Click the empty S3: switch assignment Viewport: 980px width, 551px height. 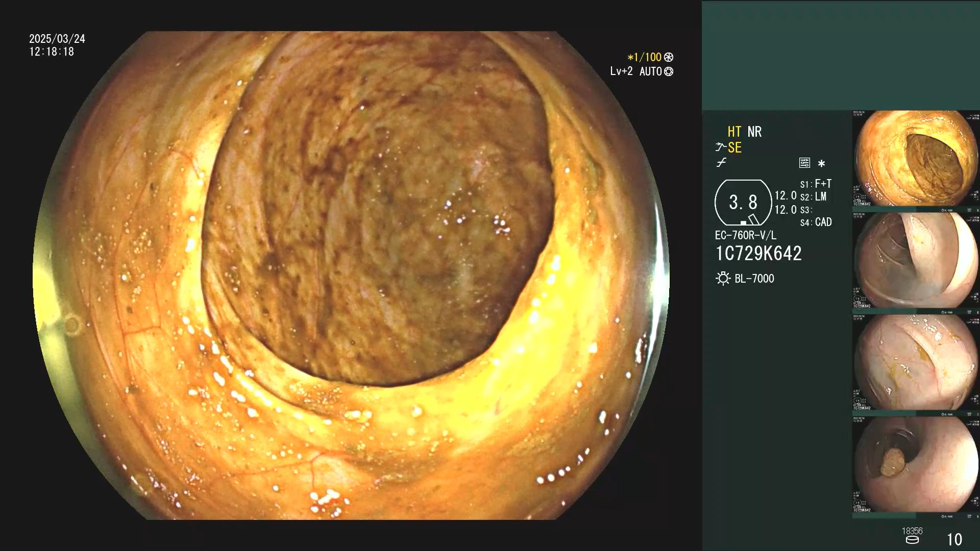(806, 210)
